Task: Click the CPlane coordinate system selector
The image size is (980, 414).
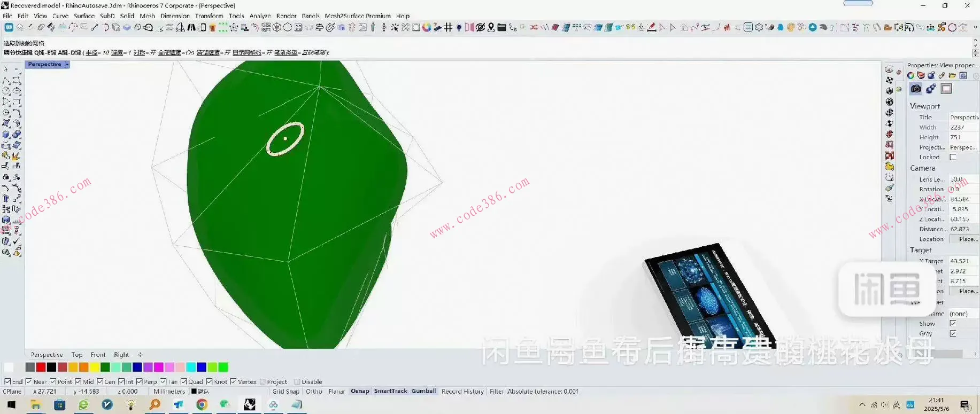Action: 12,392
